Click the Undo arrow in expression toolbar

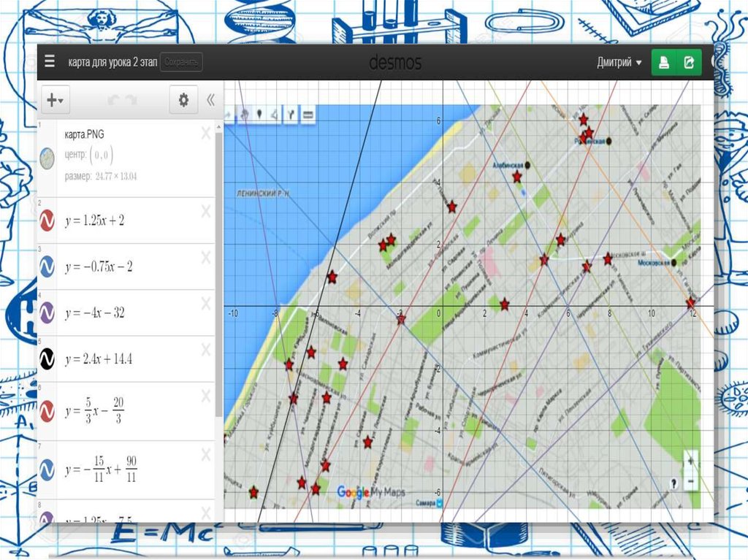[113, 101]
